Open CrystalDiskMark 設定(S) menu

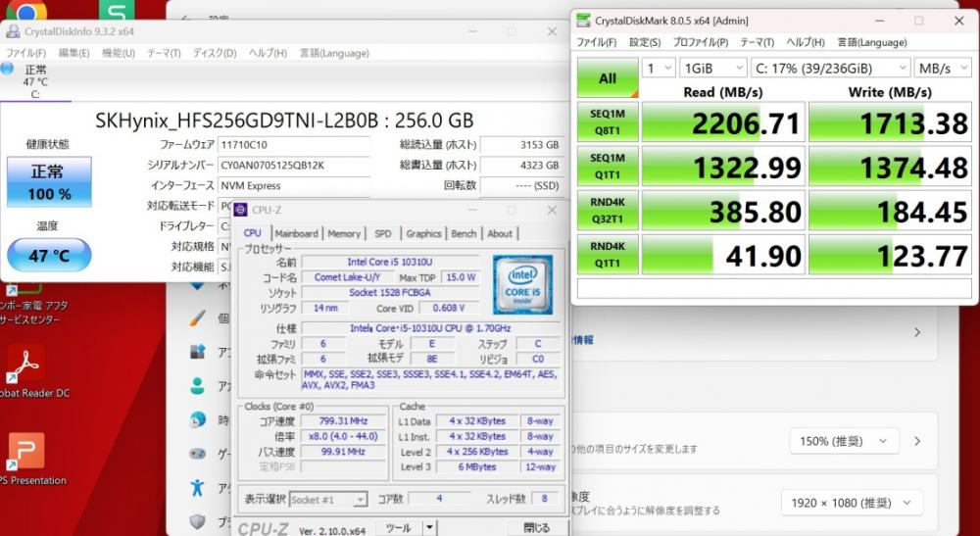click(x=645, y=42)
